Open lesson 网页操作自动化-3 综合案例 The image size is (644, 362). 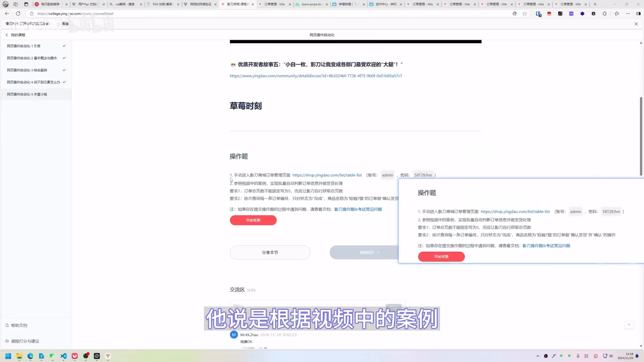[36, 70]
